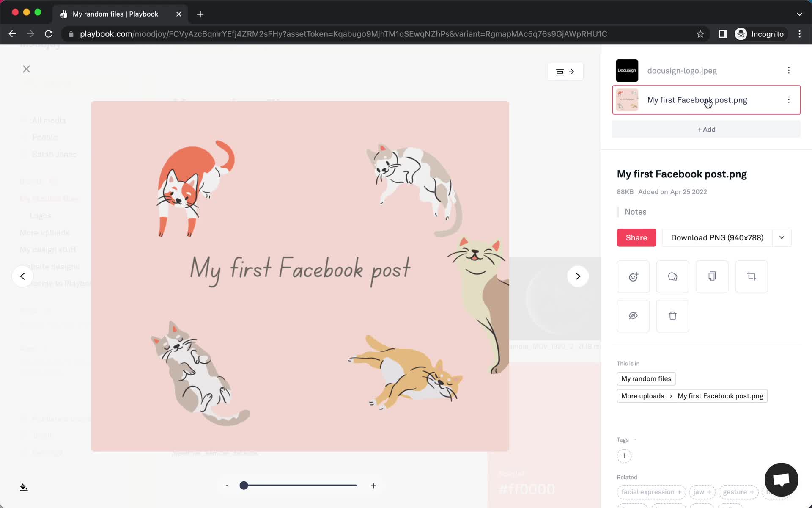Click the three-dot menu on My first Facebook post.png
This screenshot has width=812, height=508.
point(789,99)
